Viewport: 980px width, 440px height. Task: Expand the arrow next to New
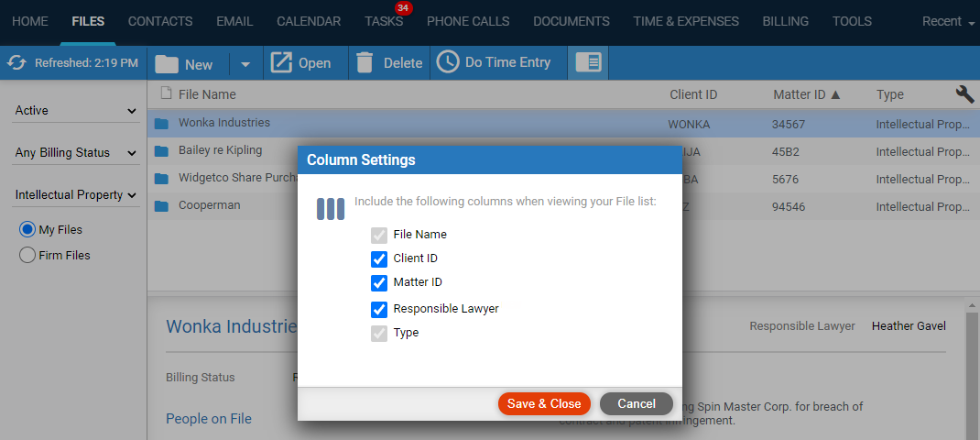click(245, 64)
